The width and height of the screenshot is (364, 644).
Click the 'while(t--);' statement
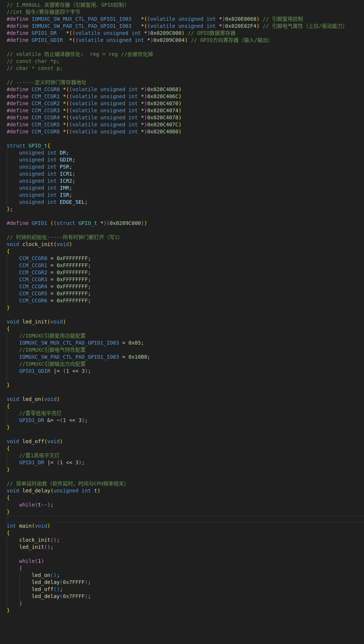(x=36, y=505)
